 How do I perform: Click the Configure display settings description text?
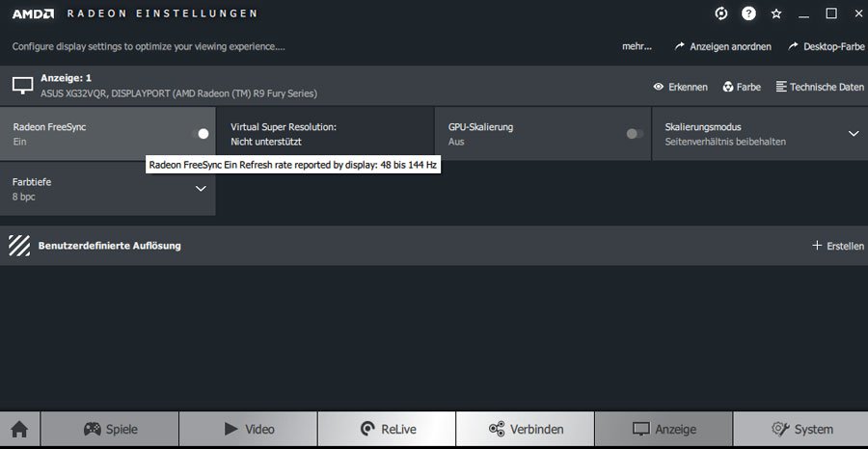[149, 46]
